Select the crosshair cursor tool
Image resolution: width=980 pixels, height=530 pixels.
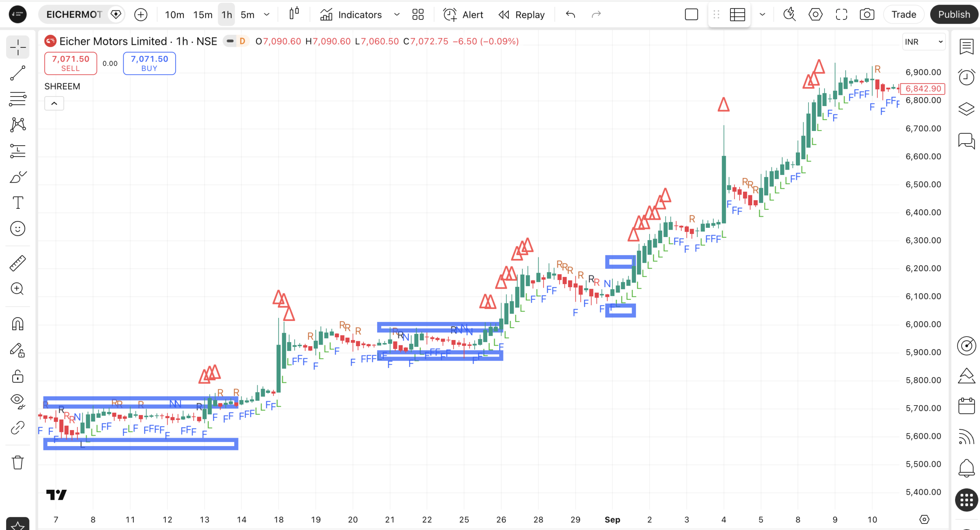pos(18,47)
